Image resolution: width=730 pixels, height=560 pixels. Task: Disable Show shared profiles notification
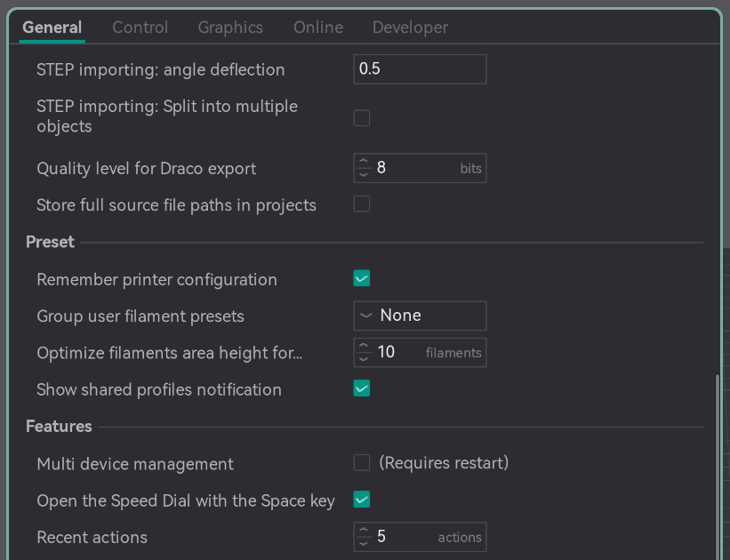(x=362, y=388)
